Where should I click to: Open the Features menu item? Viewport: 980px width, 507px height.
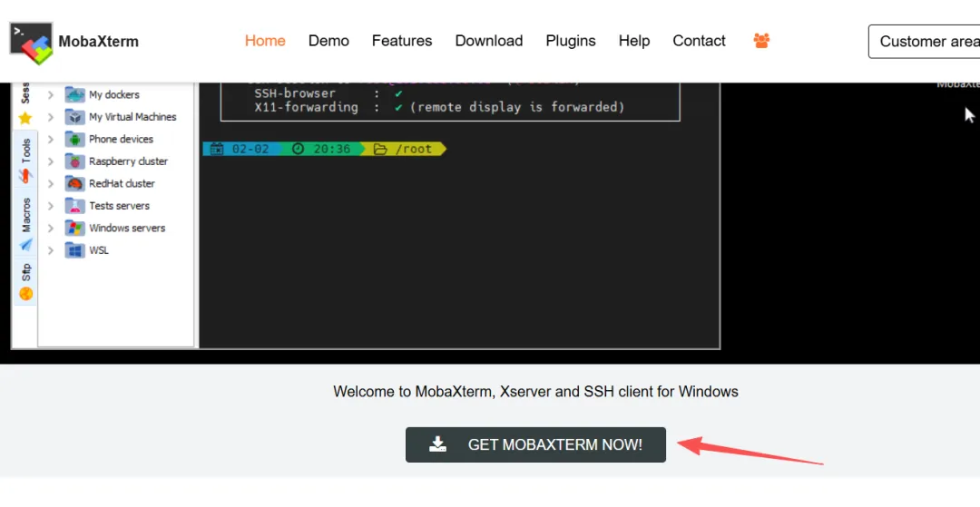(x=402, y=41)
